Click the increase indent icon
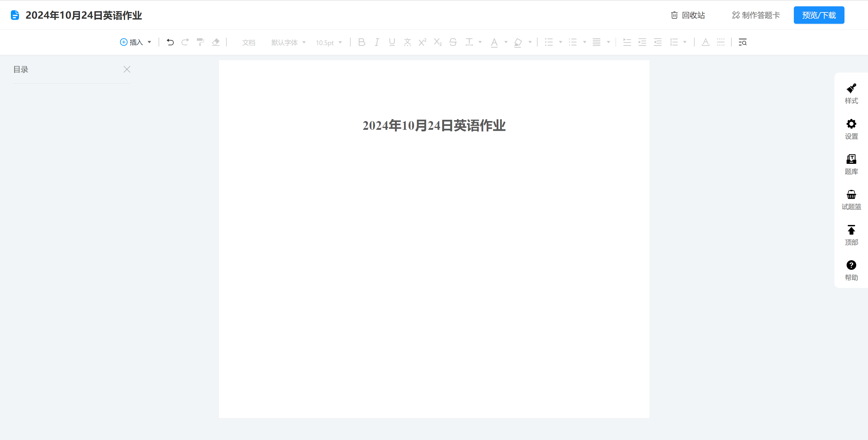868x440 pixels. tap(642, 42)
